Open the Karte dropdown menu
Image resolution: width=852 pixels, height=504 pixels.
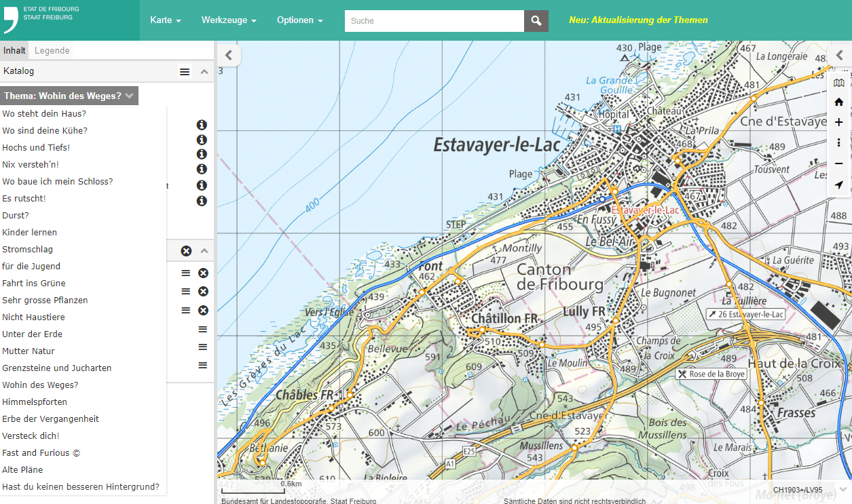click(x=166, y=20)
